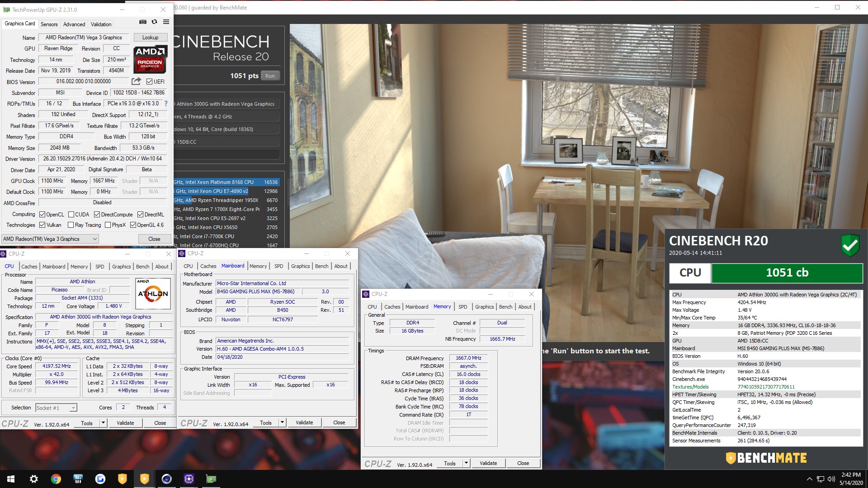Click Tools button in CPU-Z CPU window
This screenshot has width=868, height=488.
click(x=87, y=423)
